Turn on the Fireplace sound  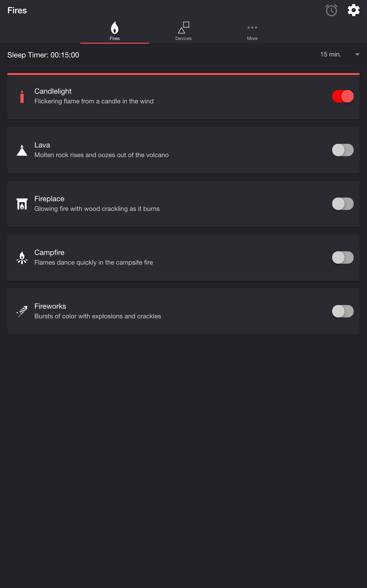[343, 204]
